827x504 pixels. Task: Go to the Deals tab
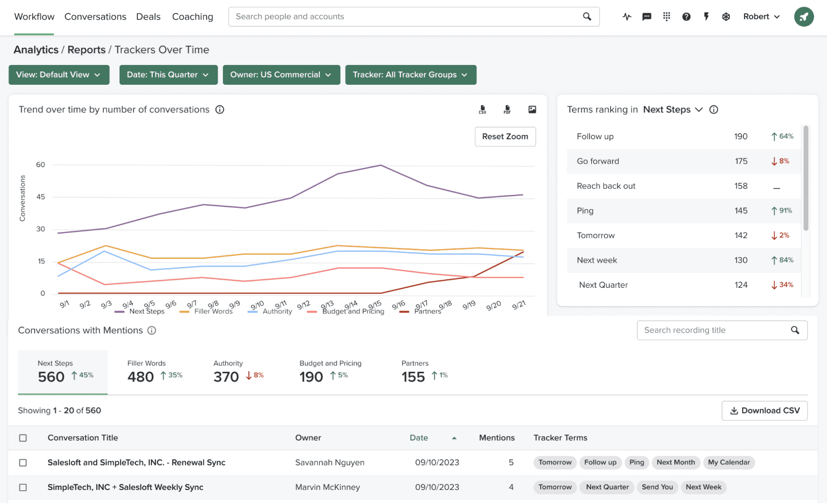[x=148, y=17]
